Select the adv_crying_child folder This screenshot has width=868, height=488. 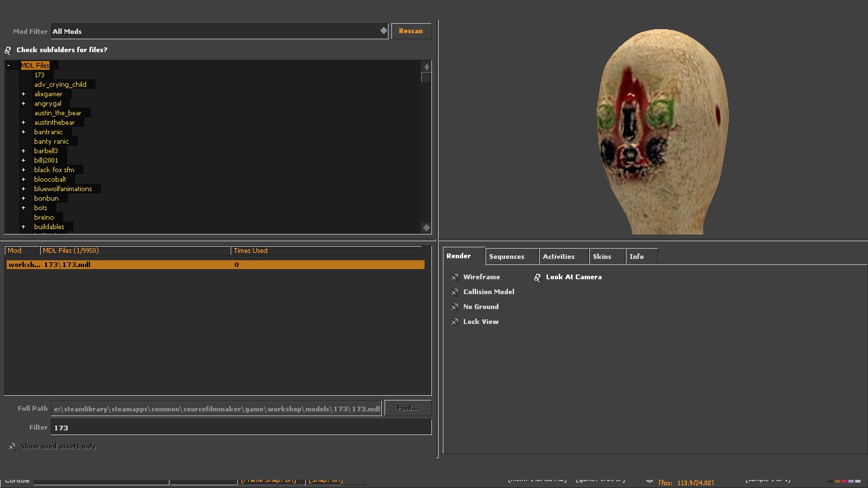point(60,85)
